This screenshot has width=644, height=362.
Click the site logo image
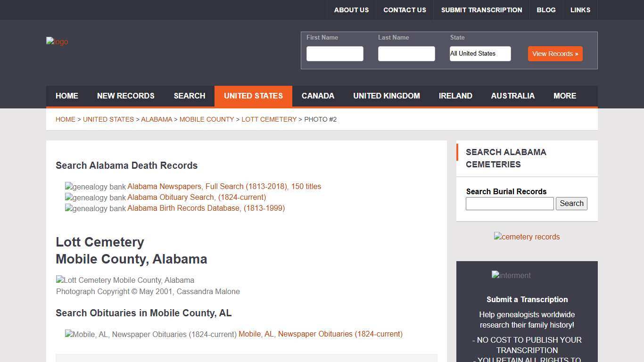tap(57, 42)
